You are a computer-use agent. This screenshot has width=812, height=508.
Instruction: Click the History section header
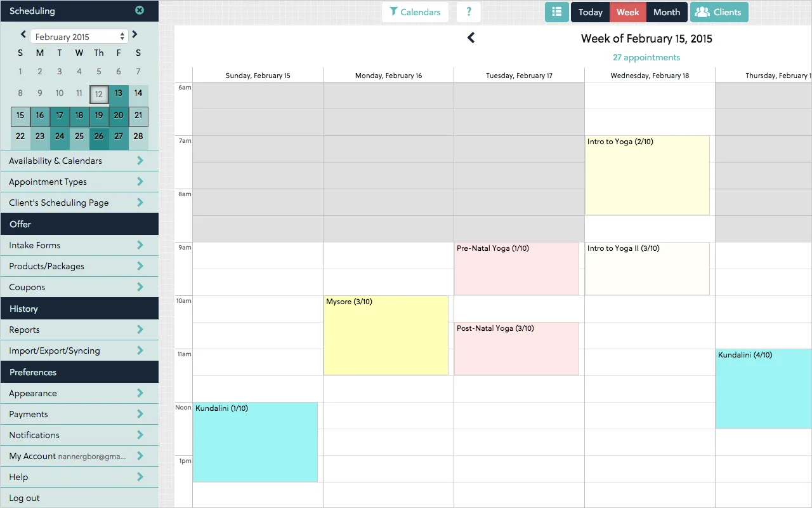[79, 309]
